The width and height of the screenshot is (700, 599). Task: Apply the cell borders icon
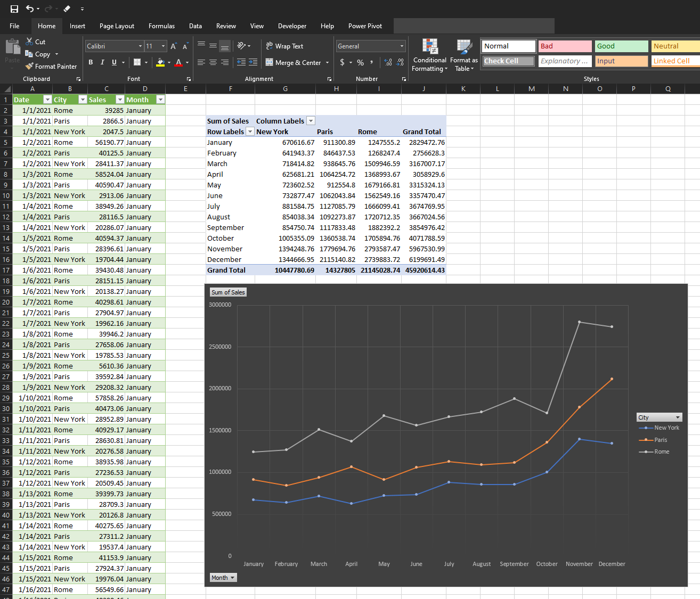[137, 62]
